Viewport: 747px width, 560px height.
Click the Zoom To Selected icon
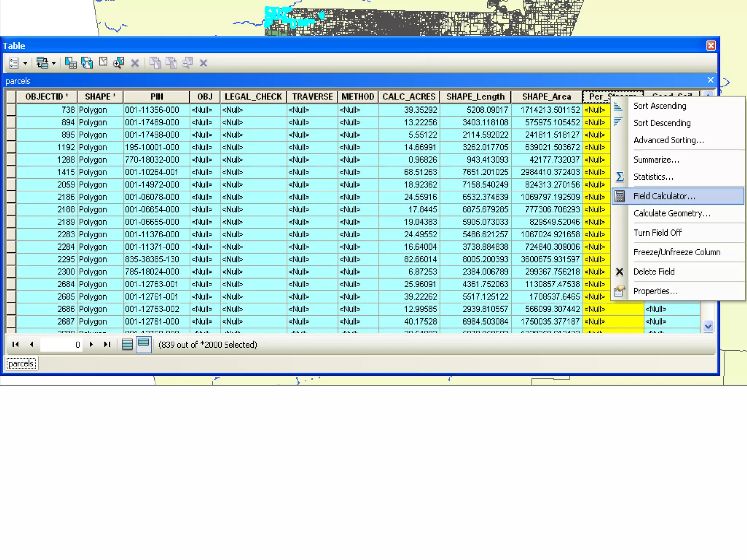119,63
